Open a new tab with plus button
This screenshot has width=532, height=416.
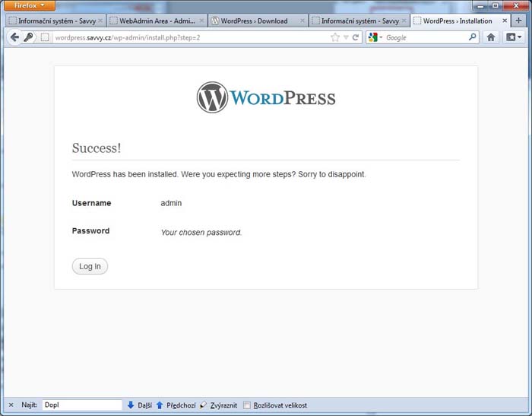(518, 21)
